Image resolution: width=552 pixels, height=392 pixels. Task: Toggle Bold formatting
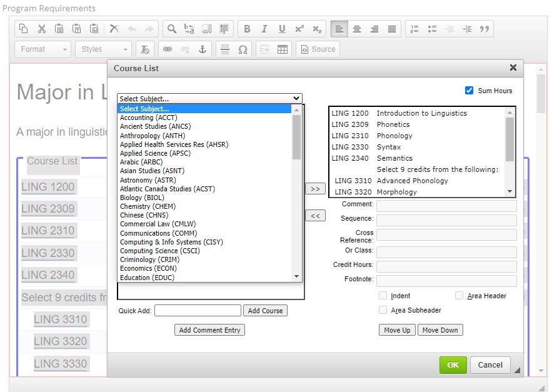(247, 29)
